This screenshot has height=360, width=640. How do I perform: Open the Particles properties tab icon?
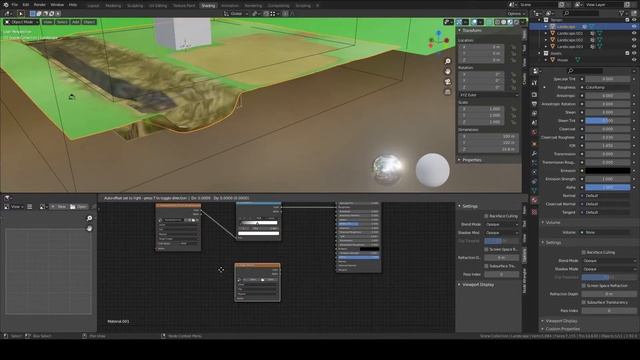click(x=534, y=163)
